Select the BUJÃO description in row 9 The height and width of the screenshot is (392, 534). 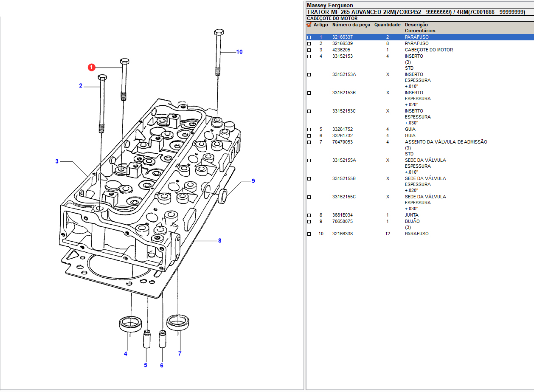point(412,222)
